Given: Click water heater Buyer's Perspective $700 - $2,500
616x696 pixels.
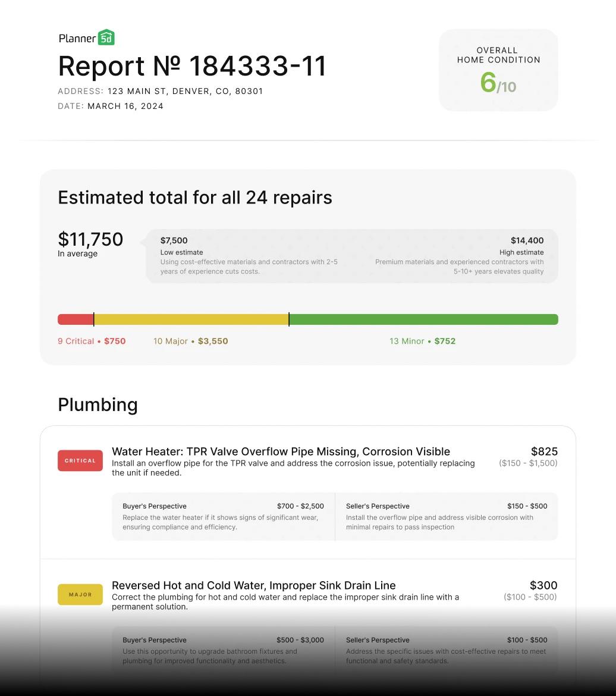Looking at the screenshot, I should 300,506.
